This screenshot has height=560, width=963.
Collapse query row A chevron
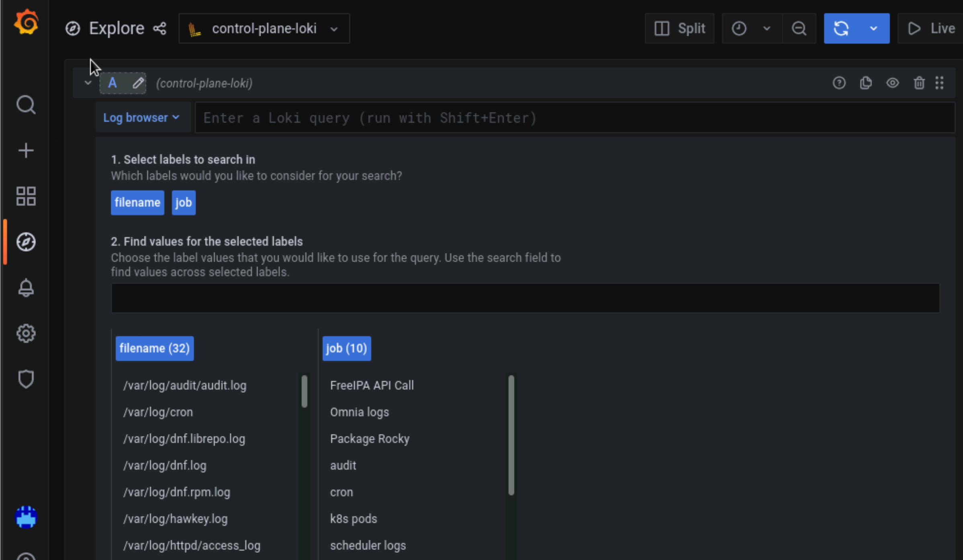[88, 83]
